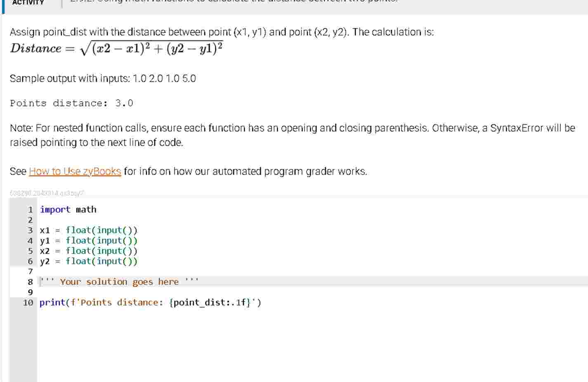Click line 3 containing x1 assignment
The width and height of the screenshot is (588, 382).
click(x=89, y=230)
